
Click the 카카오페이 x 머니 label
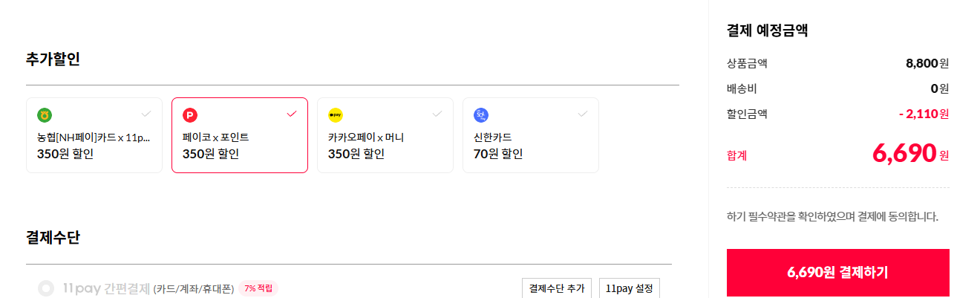(x=366, y=137)
